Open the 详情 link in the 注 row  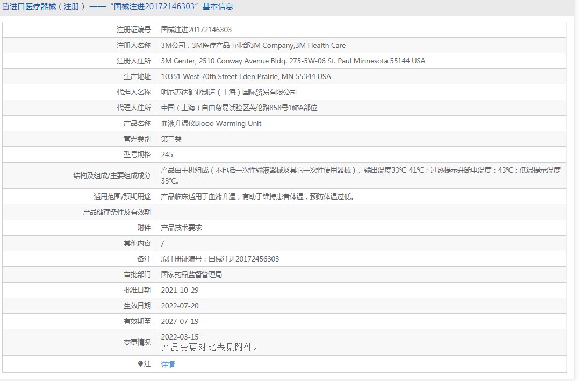pyautogui.click(x=168, y=364)
